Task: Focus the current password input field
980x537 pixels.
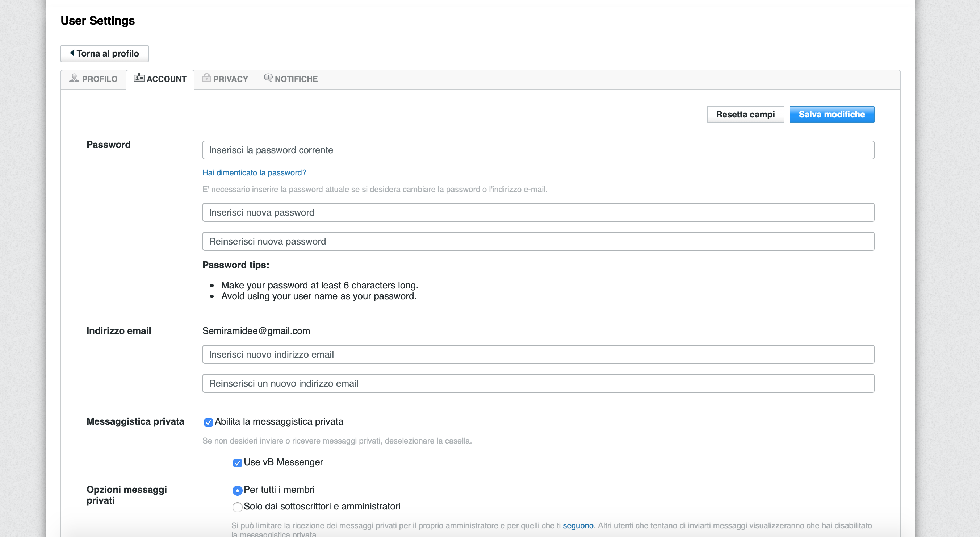Action: click(538, 150)
